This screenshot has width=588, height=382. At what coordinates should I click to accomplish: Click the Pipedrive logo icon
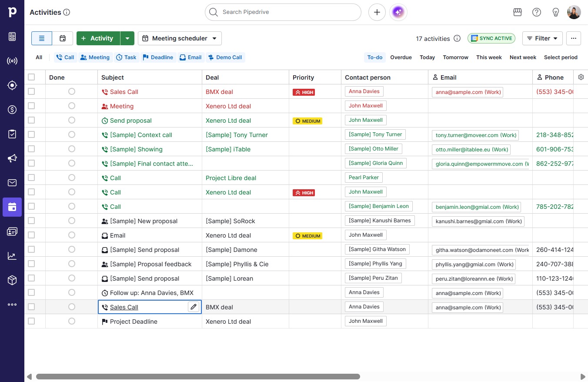(12, 12)
